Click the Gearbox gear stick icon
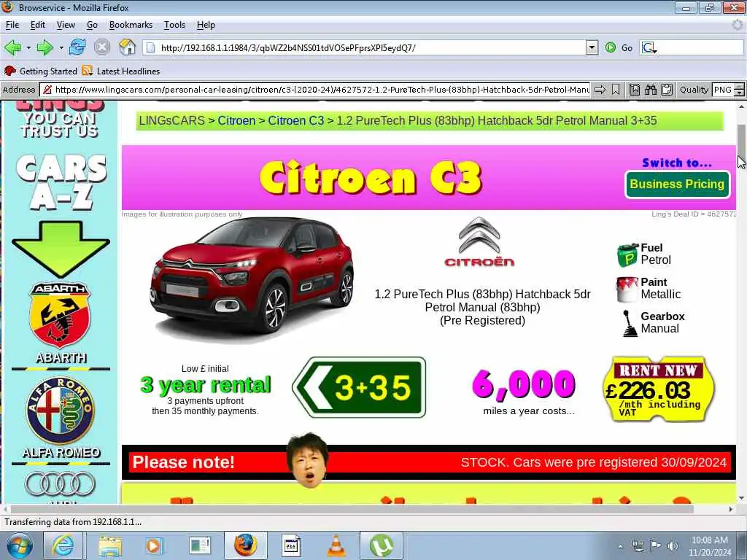Image resolution: width=747 pixels, height=560 pixels. 630,324
